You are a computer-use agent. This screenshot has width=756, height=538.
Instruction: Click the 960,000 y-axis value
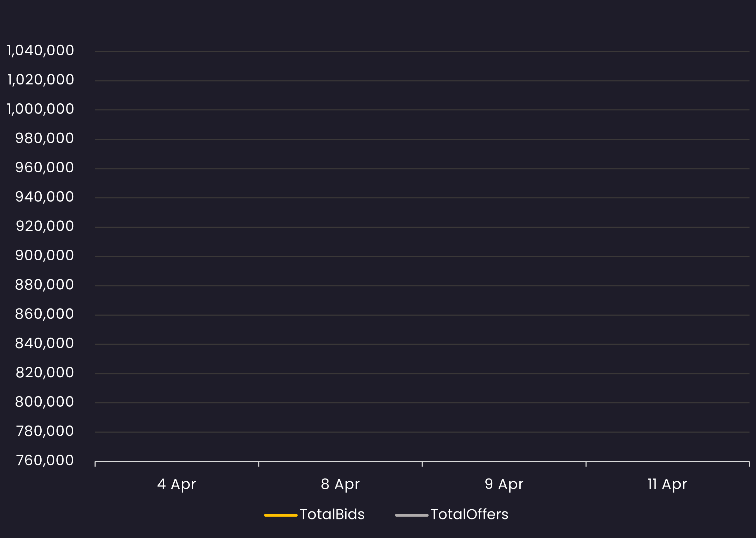44,168
